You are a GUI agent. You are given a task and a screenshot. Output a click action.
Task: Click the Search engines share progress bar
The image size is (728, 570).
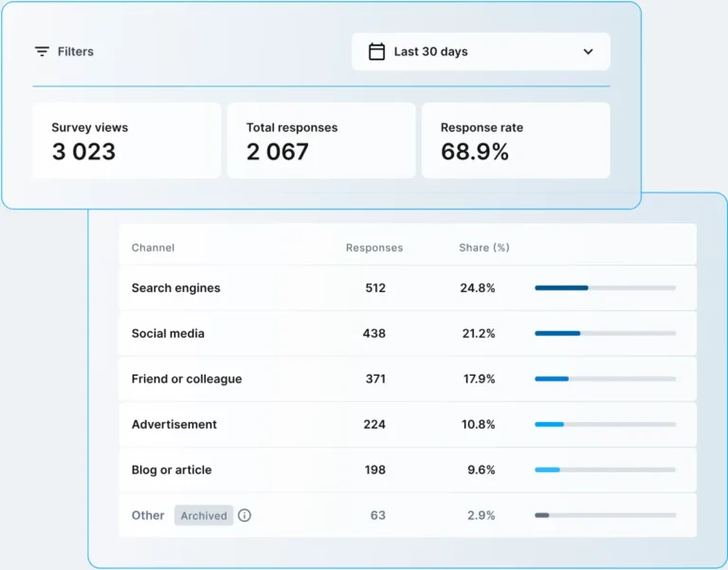coord(606,288)
